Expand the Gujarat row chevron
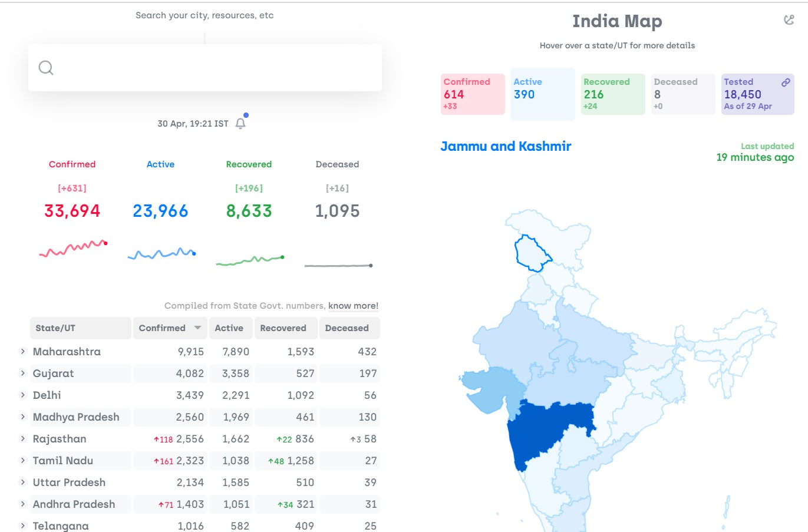This screenshot has width=808, height=532. click(x=23, y=373)
